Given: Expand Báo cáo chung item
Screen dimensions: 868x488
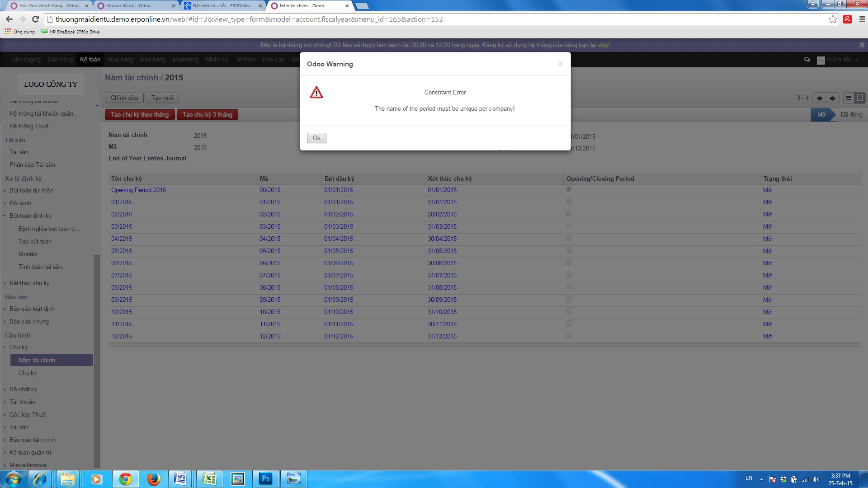Looking at the screenshot, I should tap(29, 321).
